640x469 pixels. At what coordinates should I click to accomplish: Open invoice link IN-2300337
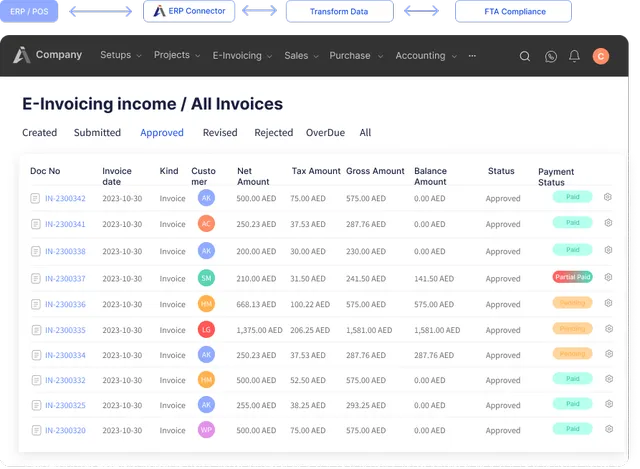(65, 278)
